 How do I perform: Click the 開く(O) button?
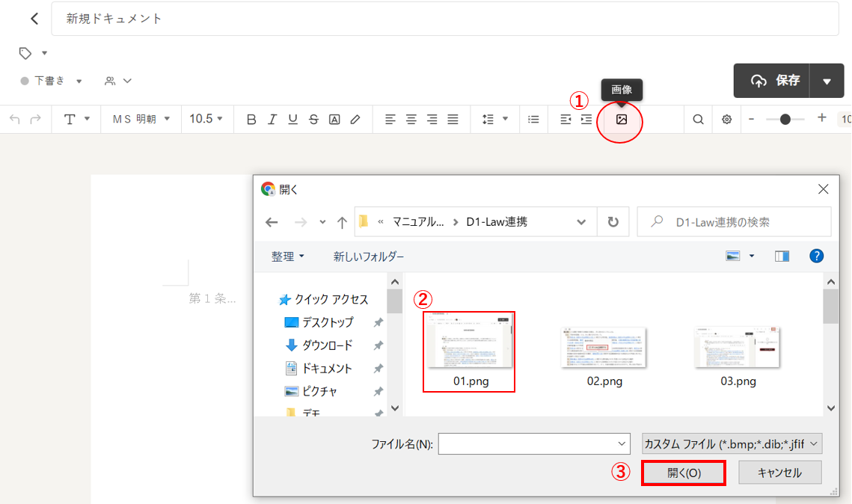(x=684, y=473)
